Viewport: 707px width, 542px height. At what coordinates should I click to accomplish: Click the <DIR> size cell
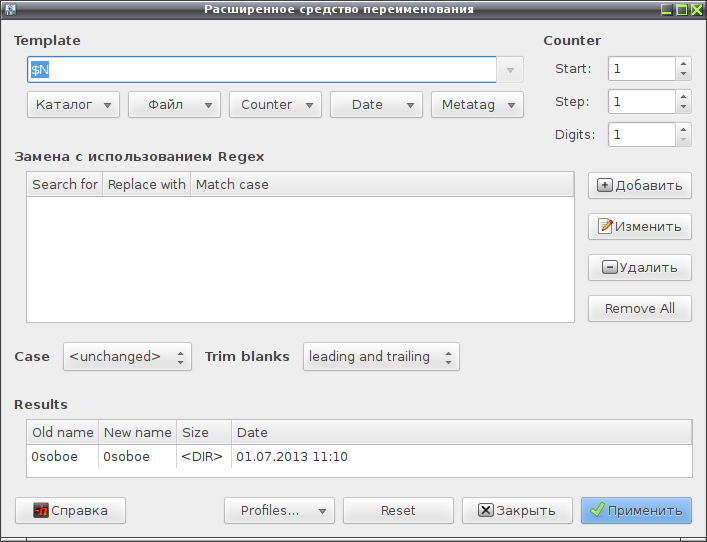pyautogui.click(x=204, y=457)
